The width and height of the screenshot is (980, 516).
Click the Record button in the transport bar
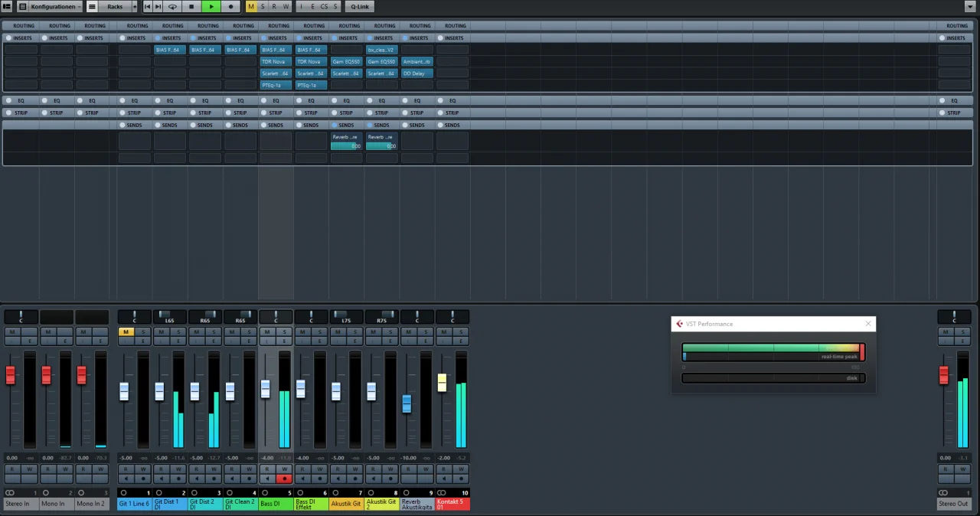pos(230,7)
